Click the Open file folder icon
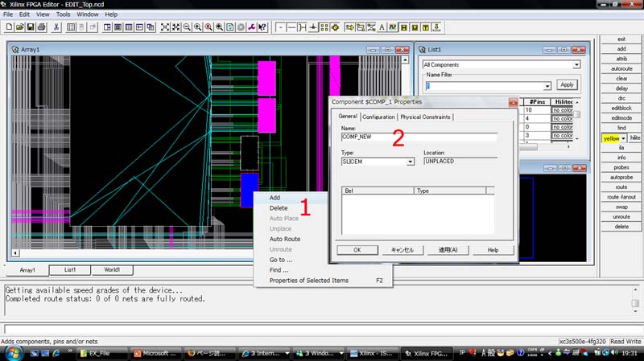The width and height of the screenshot is (644, 361). point(19,27)
